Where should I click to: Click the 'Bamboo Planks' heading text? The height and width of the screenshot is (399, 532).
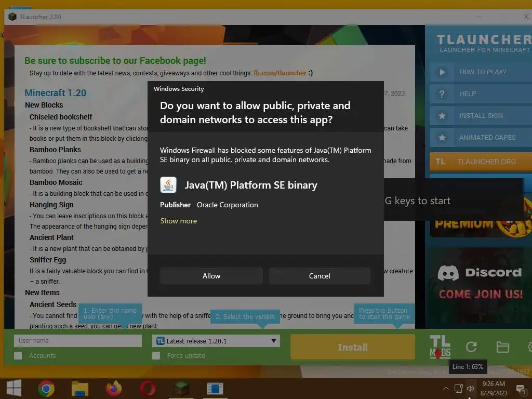(x=55, y=150)
